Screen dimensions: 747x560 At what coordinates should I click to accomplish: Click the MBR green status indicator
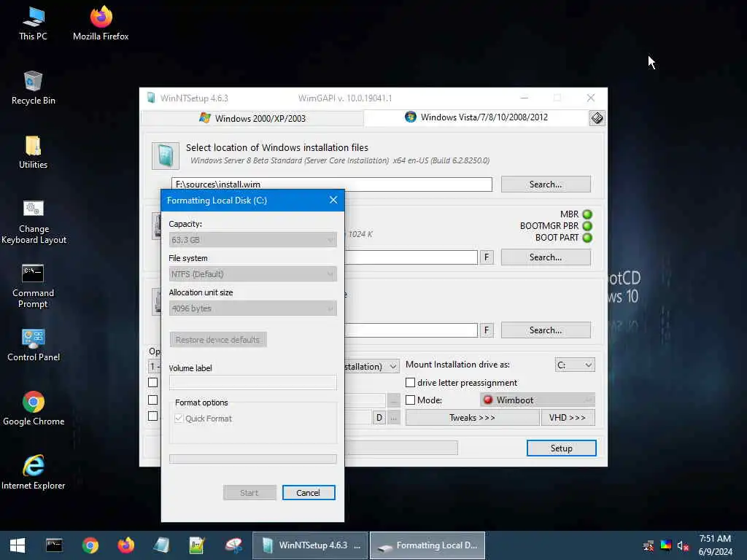[587, 214]
